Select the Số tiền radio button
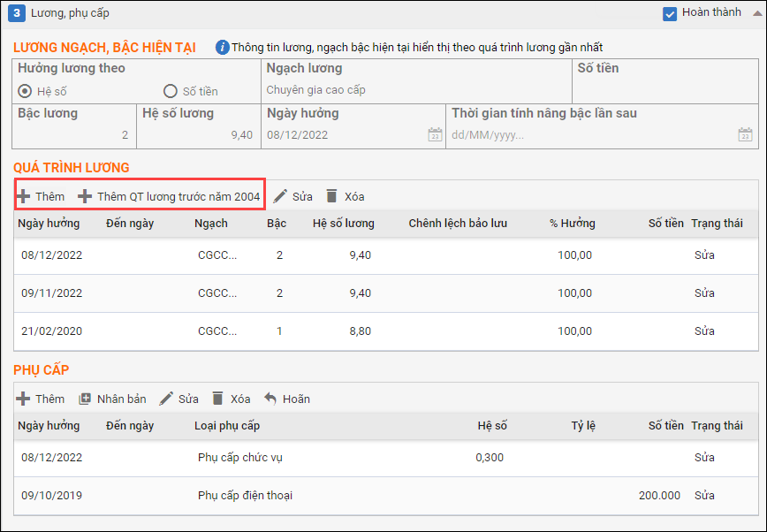Screen dimensions: 767x532 [170, 91]
